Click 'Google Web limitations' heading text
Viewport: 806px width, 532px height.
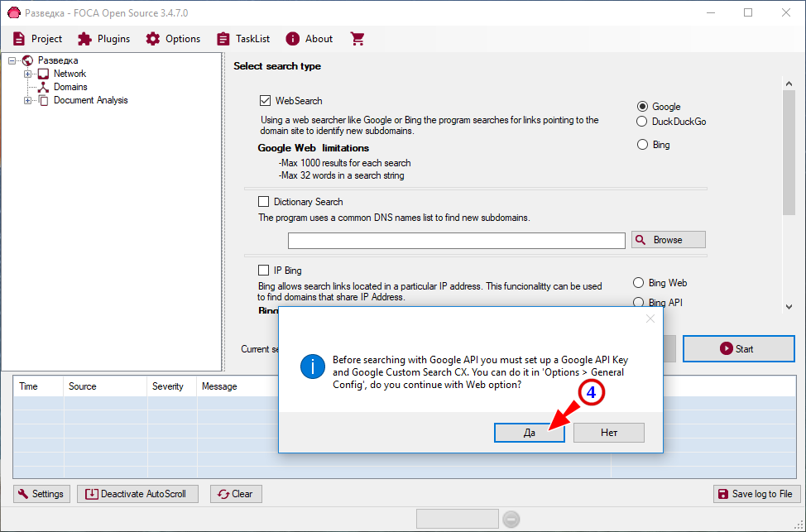coord(314,148)
